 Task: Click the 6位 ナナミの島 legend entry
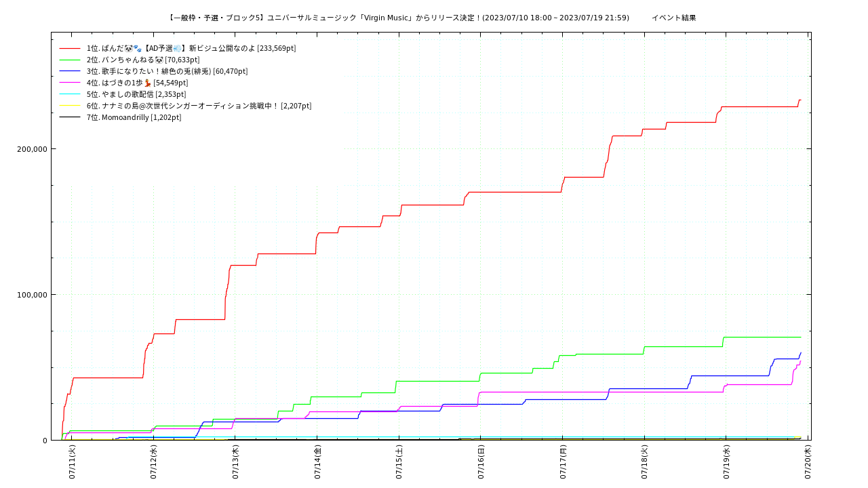coord(199,106)
